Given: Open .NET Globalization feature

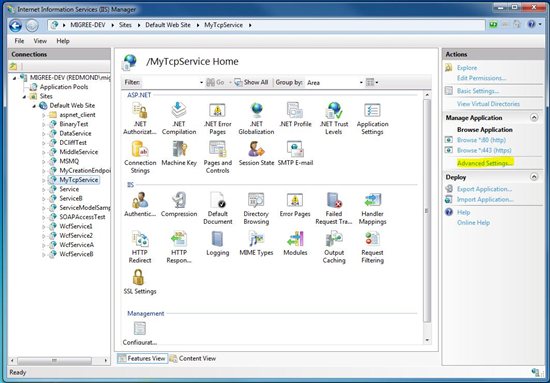Looking at the screenshot, I should [x=256, y=118].
